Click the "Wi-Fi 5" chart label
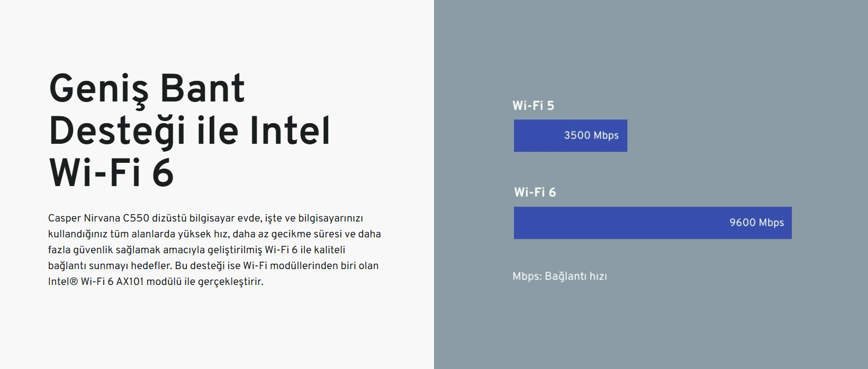The height and width of the screenshot is (369, 868). point(534,106)
